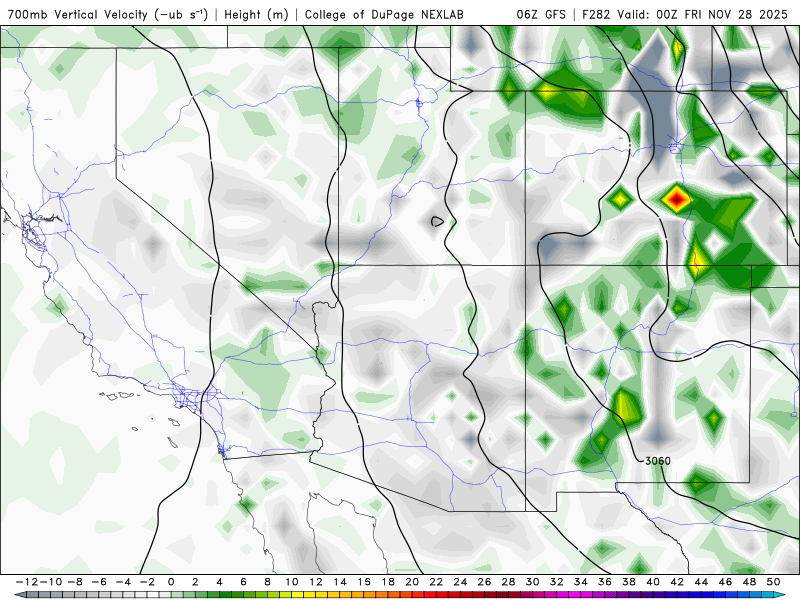Screen dimensions: 800x600
Task: Click the legend value '22'
Action: point(436,582)
